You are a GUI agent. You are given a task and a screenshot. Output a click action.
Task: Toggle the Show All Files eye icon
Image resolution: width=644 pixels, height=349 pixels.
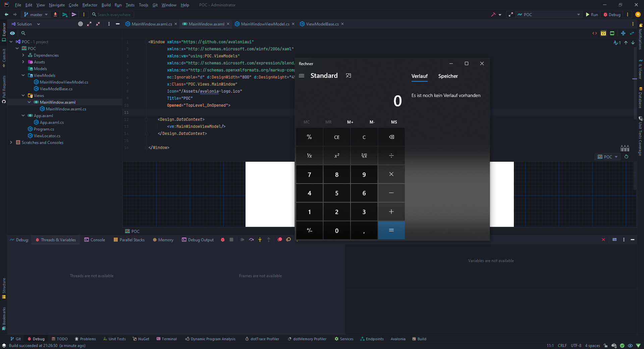coord(12,33)
